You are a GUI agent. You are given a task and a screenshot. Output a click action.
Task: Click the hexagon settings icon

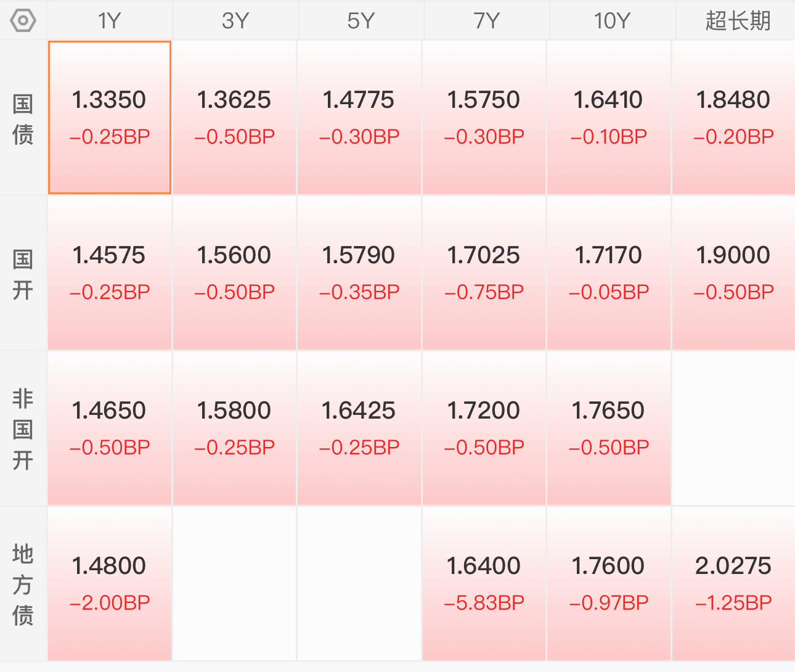point(23,20)
